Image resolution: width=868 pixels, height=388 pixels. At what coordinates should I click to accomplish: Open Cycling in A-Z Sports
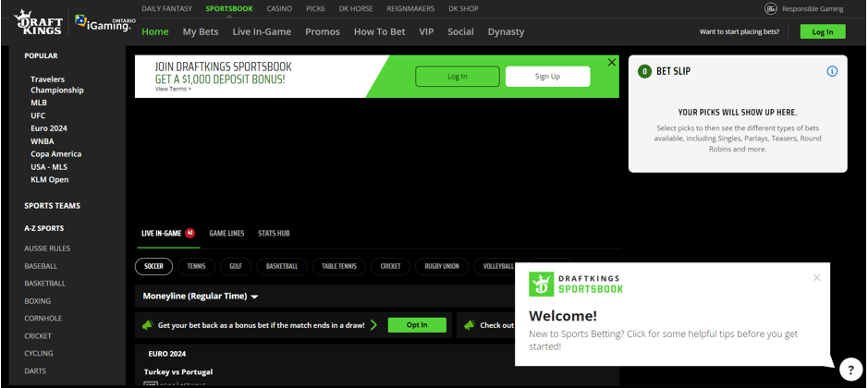click(x=39, y=353)
